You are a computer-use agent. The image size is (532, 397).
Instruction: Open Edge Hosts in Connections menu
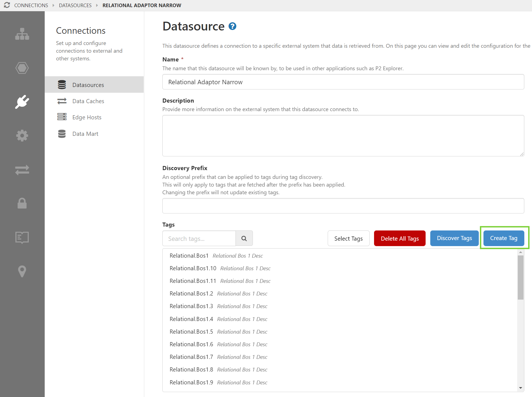(87, 117)
